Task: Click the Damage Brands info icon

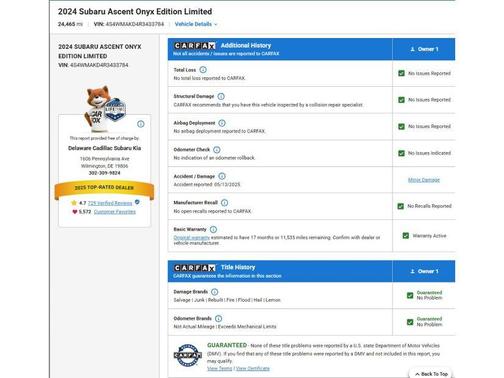Action: pyautogui.click(x=215, y=292)
